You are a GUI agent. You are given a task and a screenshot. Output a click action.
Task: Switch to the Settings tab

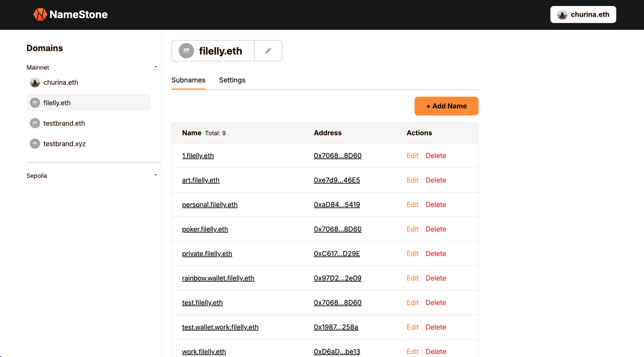[232, 80]
